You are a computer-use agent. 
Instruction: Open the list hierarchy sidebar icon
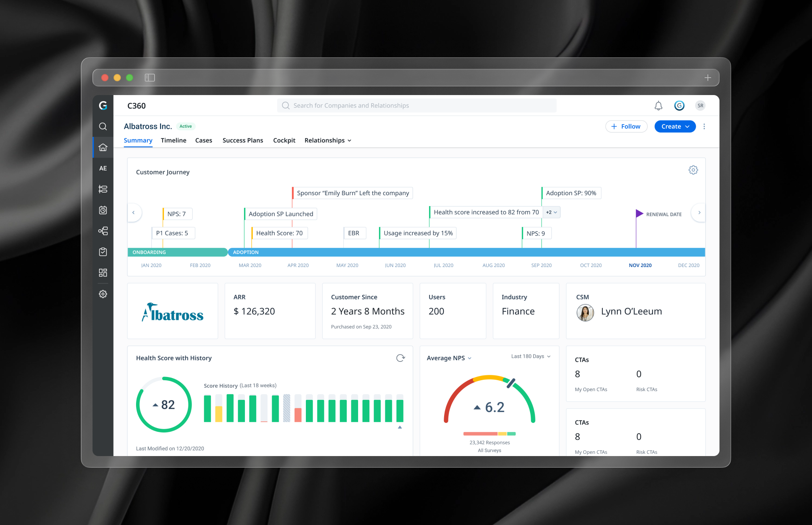pos(103,189)
